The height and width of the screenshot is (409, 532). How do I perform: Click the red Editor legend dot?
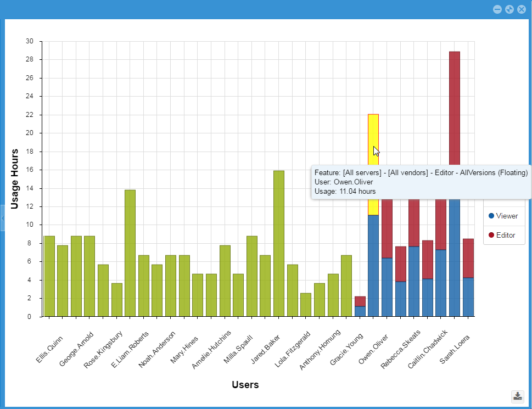pos(491,235)
